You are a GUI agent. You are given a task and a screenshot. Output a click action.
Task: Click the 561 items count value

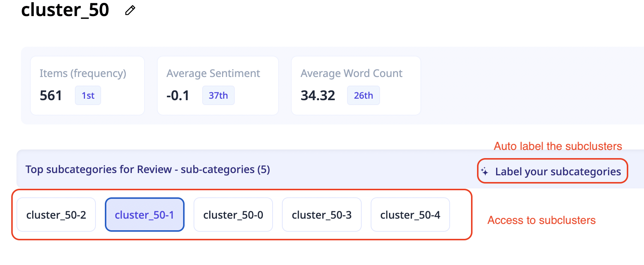click(51, 96)
